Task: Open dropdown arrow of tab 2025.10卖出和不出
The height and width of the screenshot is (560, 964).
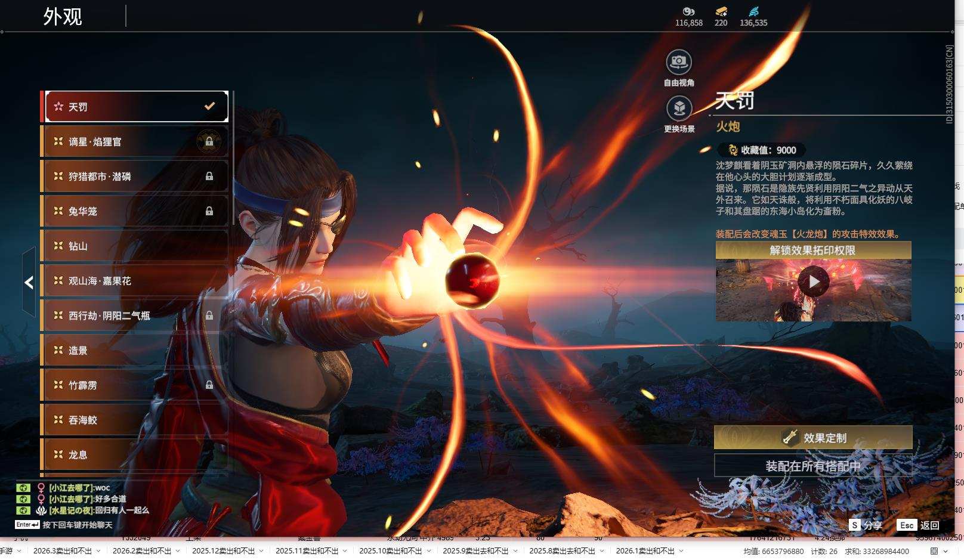Action: pos(429,551)
